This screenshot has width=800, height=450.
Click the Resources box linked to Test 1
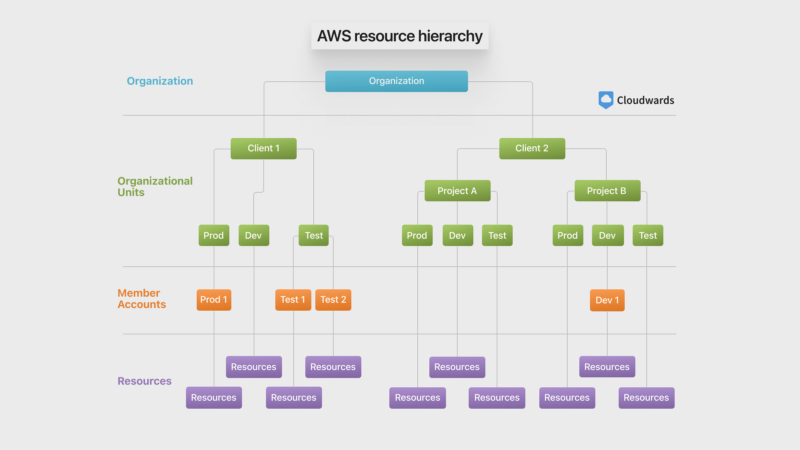click(293, 398)
